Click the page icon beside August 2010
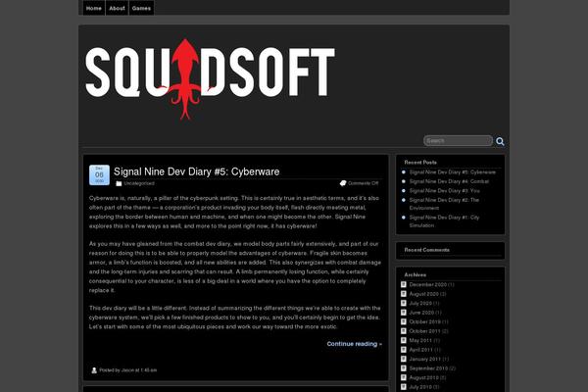Image resolution: width=588 pixels, height=392 pixels. tap(404, 377)
